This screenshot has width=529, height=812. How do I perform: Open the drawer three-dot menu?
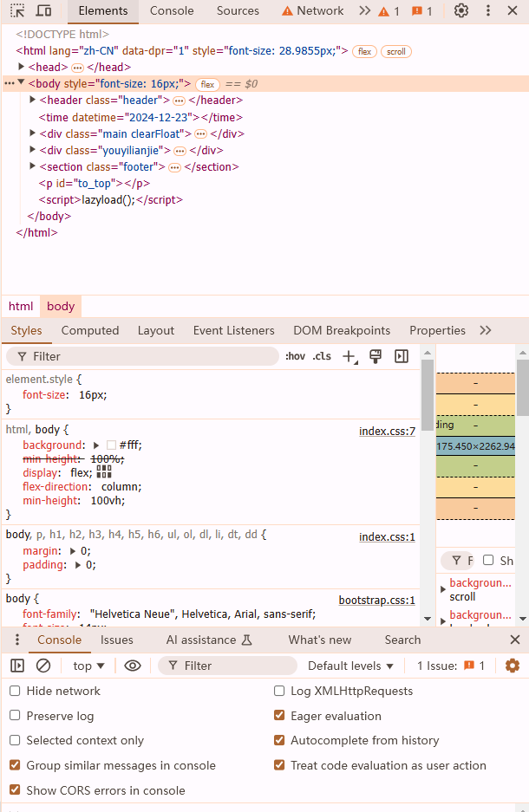[17, 640]
